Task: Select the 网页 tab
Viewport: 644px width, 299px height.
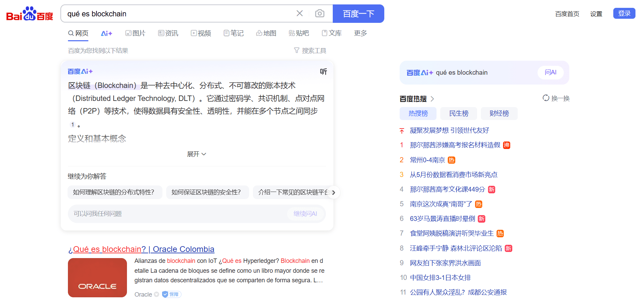Action: coord(78,33)
